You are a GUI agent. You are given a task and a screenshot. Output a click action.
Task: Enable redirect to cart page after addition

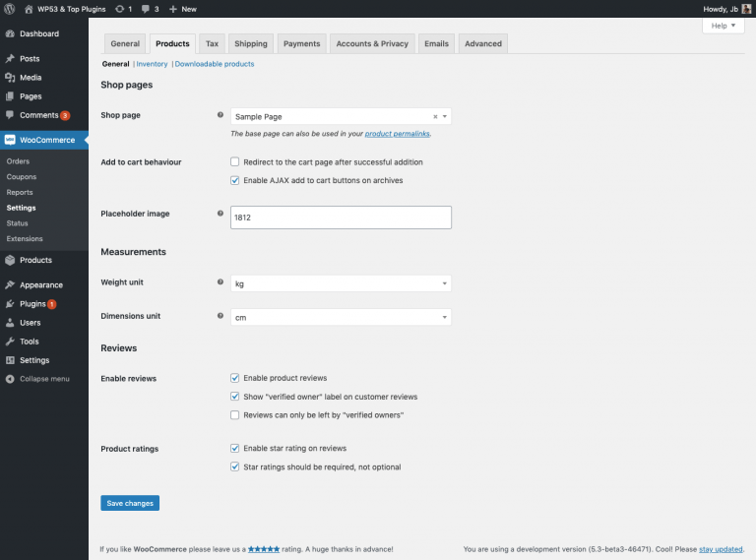pos(235,162)
